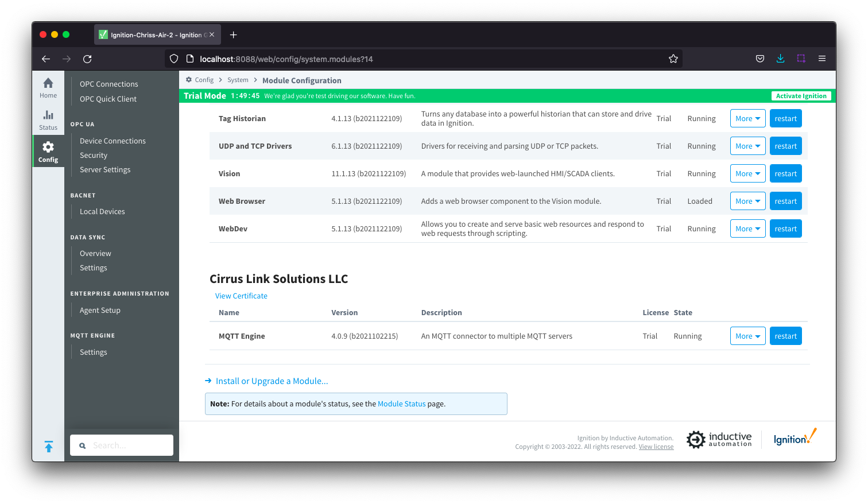The image size is (868, 504).
Task: Reload the page with refresh icon
Action: tap(87, 59)
